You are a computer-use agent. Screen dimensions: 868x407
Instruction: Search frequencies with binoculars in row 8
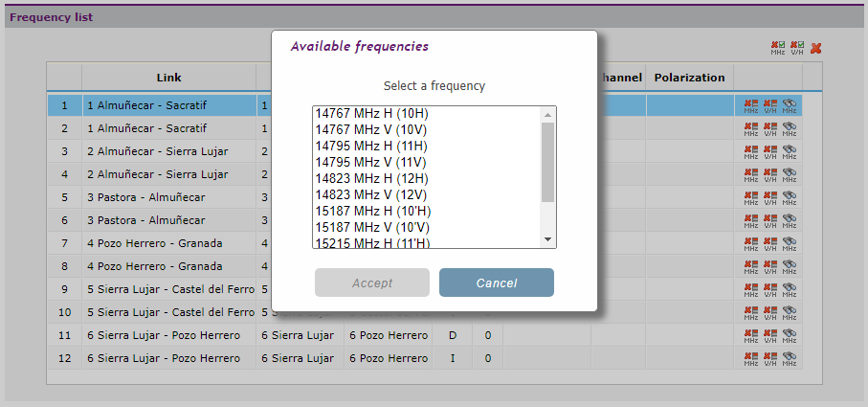[790, 266]
